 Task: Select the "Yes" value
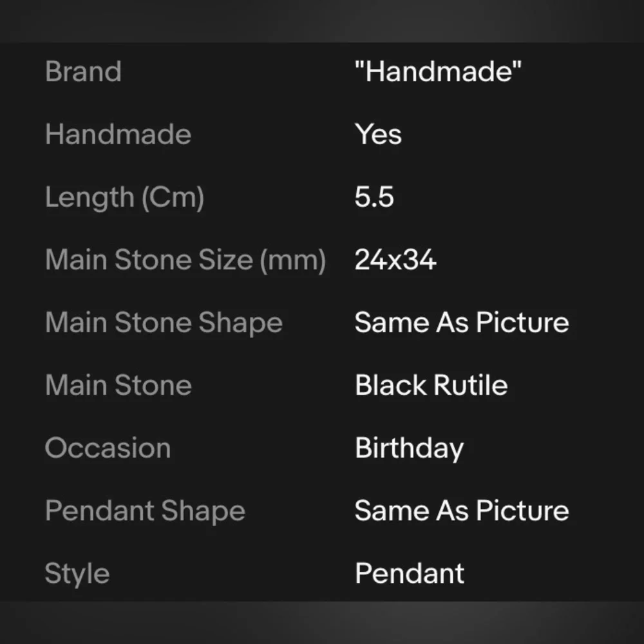coord(378,134)
